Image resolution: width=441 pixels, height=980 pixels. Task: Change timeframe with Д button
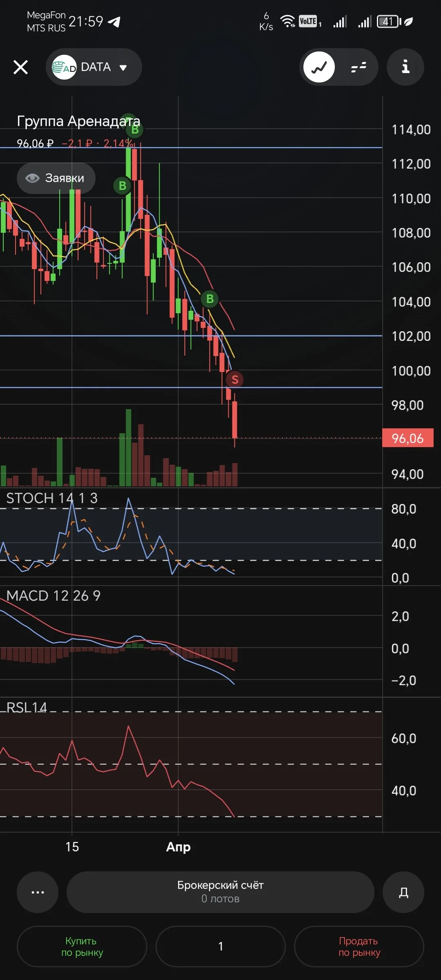pos(403,892)
